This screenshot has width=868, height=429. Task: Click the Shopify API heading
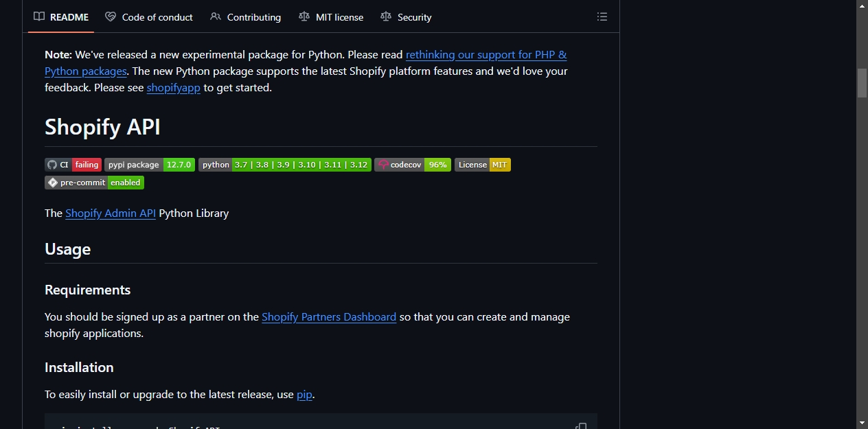click(102, 127)
